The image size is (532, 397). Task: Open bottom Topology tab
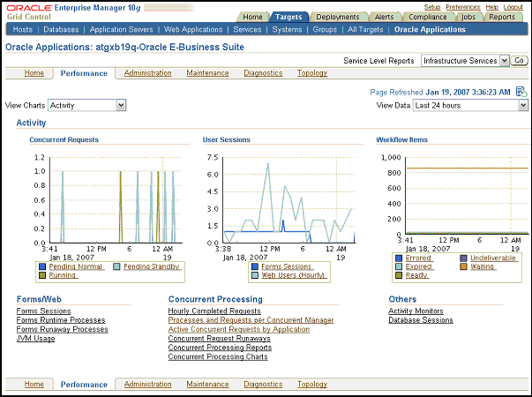click(312, 384)
